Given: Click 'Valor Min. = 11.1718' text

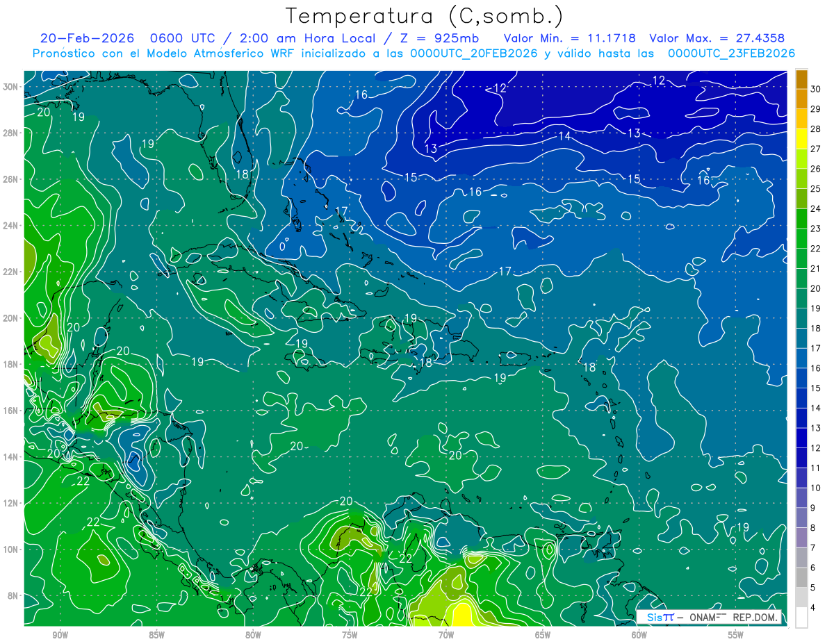Looking at the screenshot, I should pos(570,38).
